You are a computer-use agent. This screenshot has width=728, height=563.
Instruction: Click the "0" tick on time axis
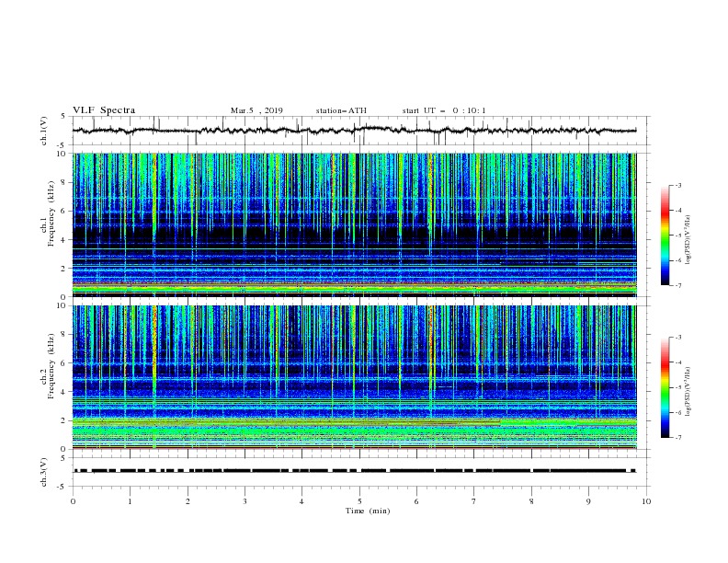(x=73, y=501)
